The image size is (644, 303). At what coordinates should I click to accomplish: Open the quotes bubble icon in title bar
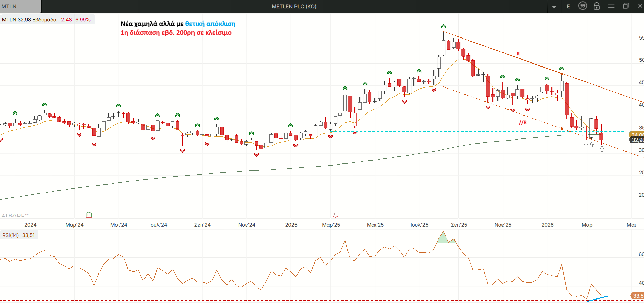point(583,6)
